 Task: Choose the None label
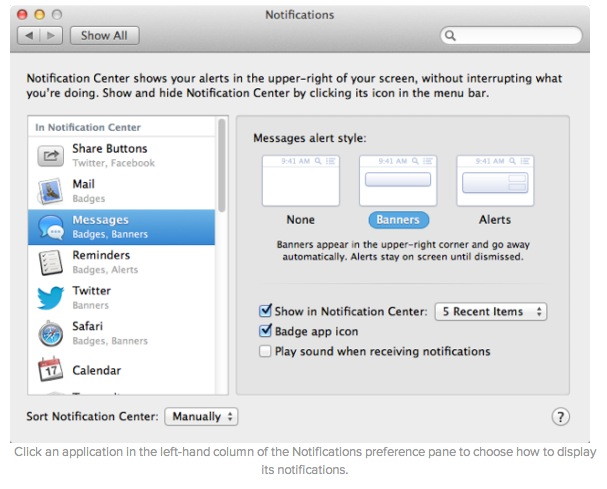pos(300,220)
